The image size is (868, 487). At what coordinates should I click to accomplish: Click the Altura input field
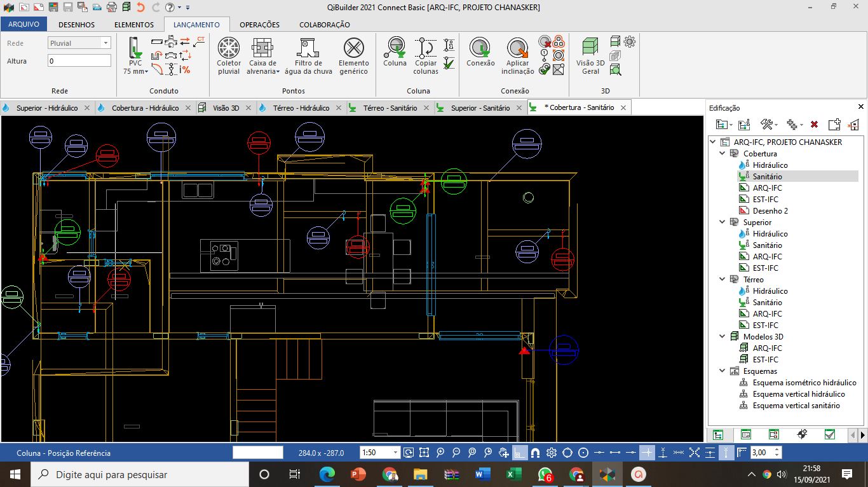79,61
